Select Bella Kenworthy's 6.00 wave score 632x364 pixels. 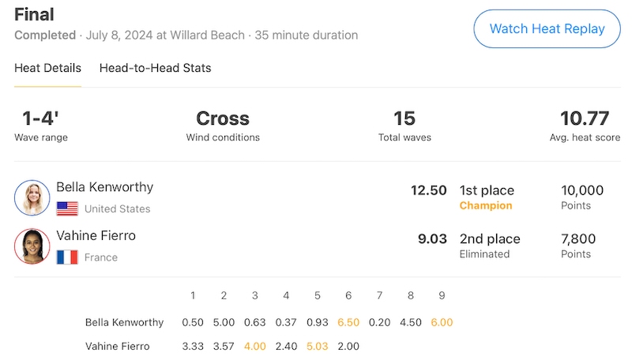tap(442, 322)
